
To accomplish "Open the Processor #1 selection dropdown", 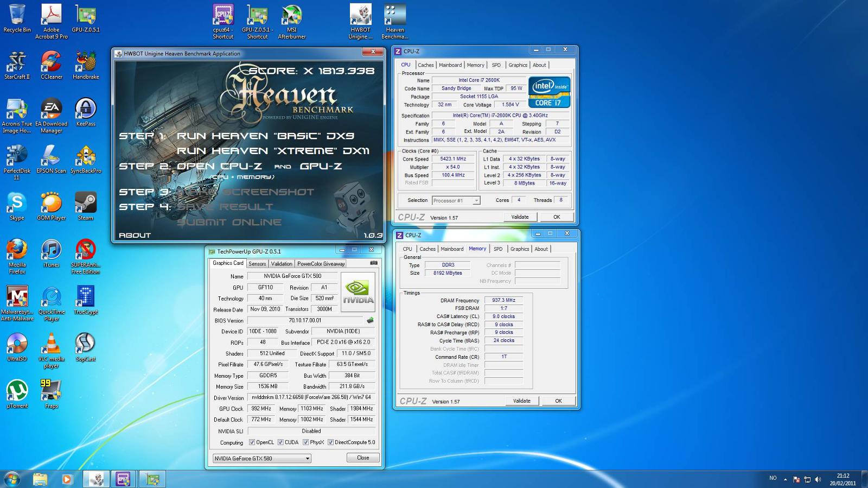I will (x=456, y=200).
